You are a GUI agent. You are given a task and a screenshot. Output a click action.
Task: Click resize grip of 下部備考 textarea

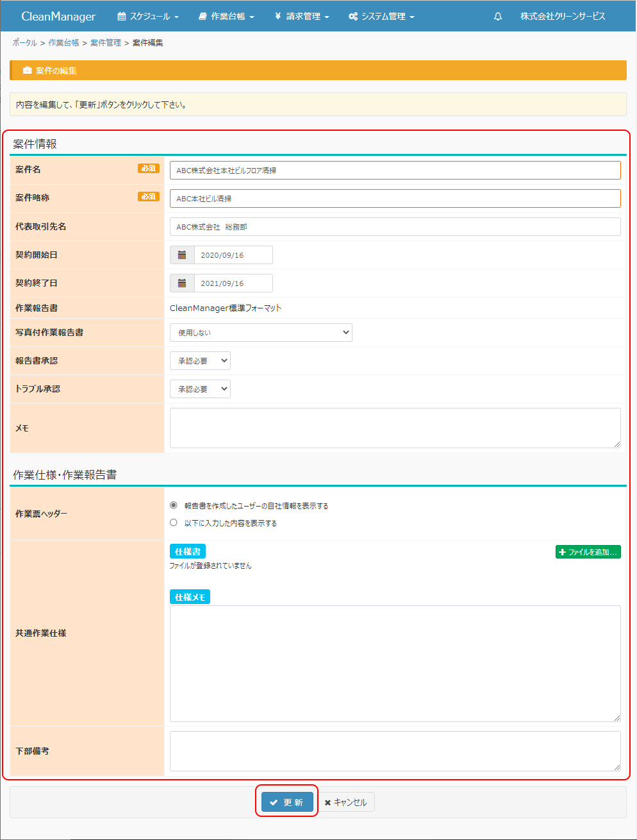click(x=616, y=767)
